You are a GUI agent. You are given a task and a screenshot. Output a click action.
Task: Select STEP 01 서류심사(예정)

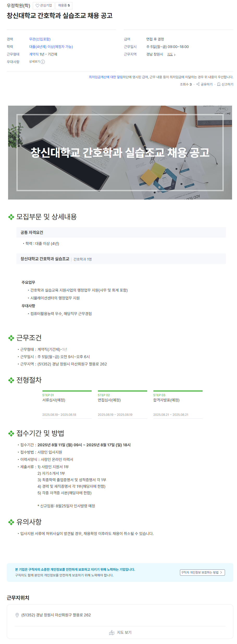point(67,405)
